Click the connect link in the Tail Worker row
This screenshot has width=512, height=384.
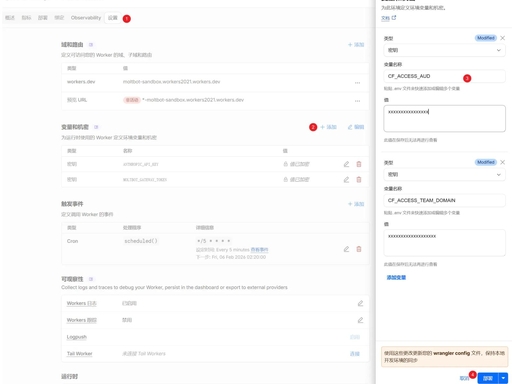pos(355,354)
